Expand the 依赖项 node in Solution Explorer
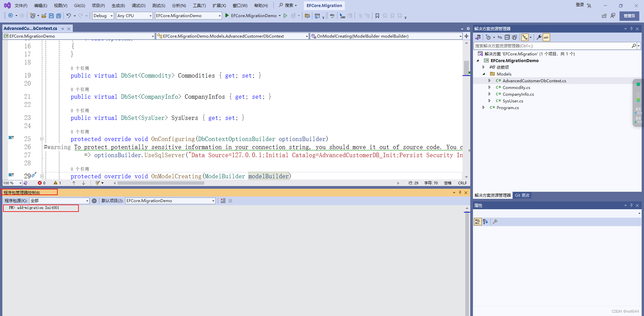The width and height of the screenshot is (644, 316). tap(483, 67)
